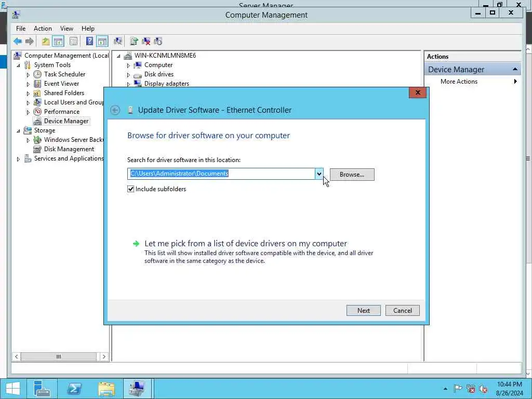The height and width of the screenshot is (399, 532).
Task: Expand the Task Scheduler node
Action: coord(28,75)
